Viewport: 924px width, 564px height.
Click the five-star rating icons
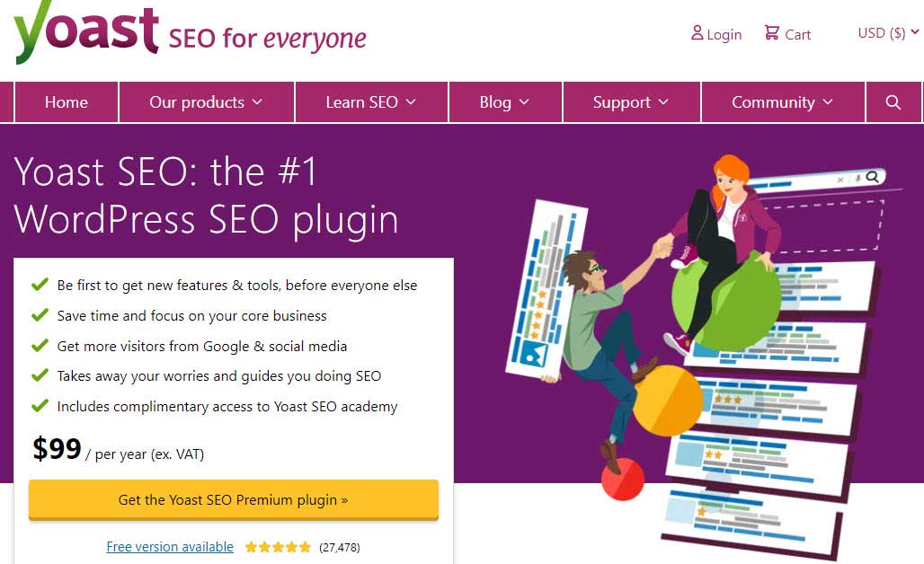[278, 547]
